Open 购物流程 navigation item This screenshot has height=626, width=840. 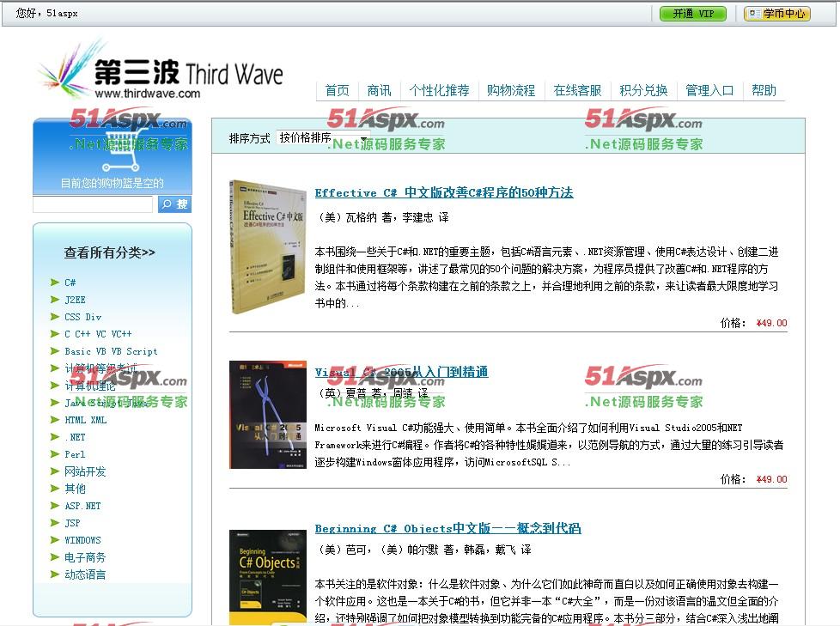(x=510, y=90)
